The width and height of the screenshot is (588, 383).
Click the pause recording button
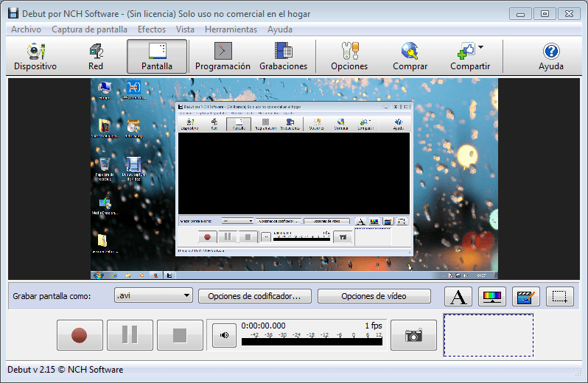[130, 335]
